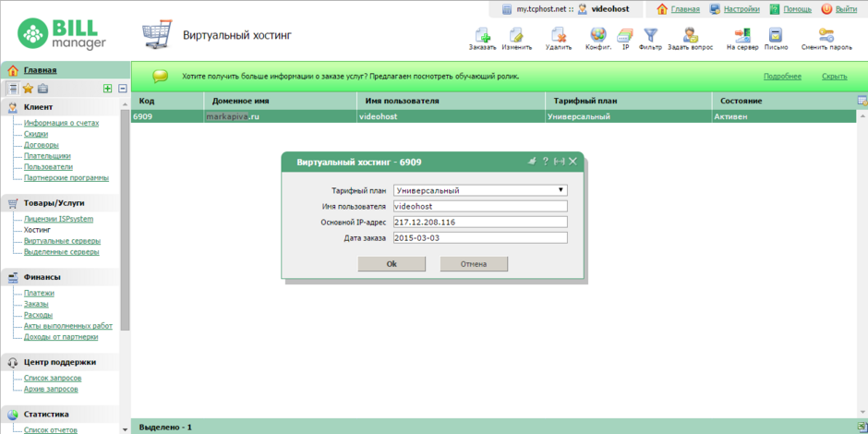Open Заказы menu item
The image size is (868, 434).
tap(36, 304)
